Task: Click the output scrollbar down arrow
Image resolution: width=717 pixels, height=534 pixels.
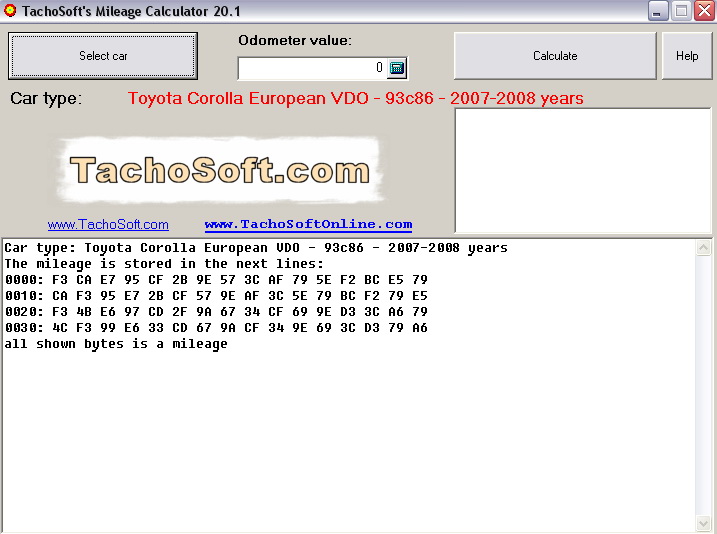Action: click(x=703, y=523)
